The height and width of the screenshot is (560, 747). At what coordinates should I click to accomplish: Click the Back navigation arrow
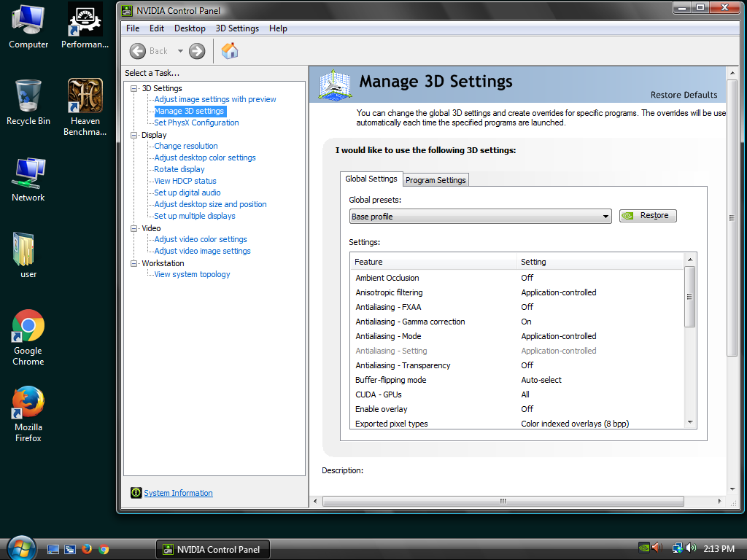[137, 51]
